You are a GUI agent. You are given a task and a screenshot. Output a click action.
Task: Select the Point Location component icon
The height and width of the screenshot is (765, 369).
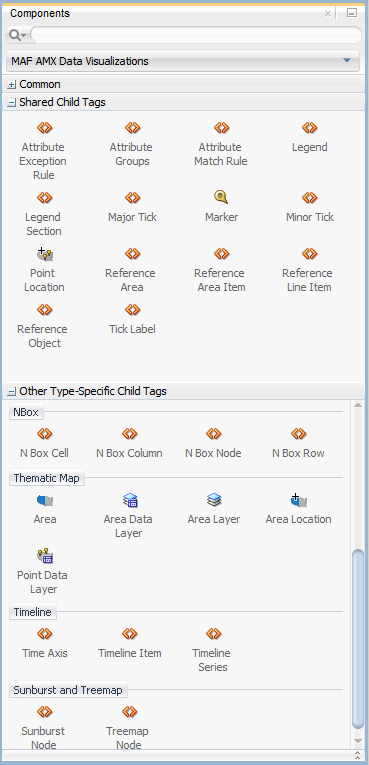tap(44, 254)
